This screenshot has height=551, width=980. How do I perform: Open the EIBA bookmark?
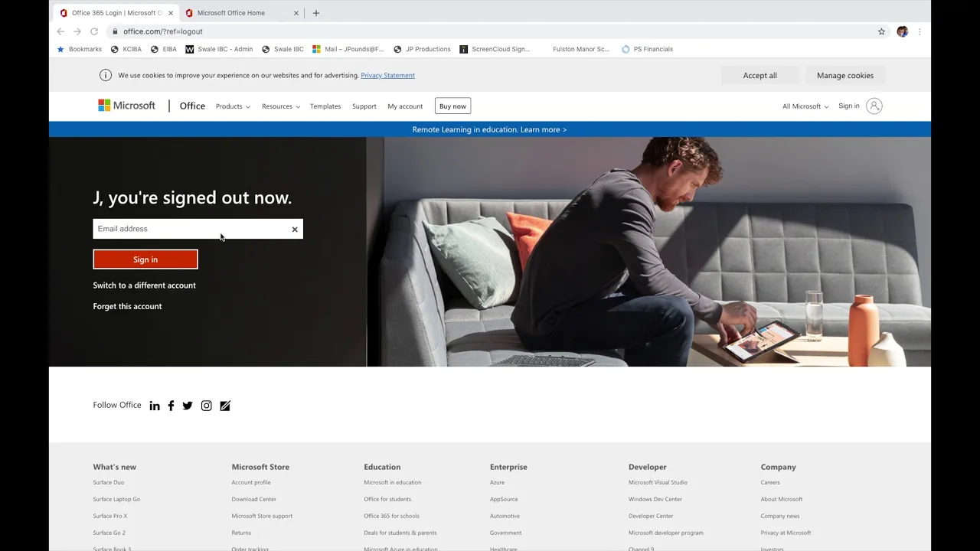[x=164, y=49]
